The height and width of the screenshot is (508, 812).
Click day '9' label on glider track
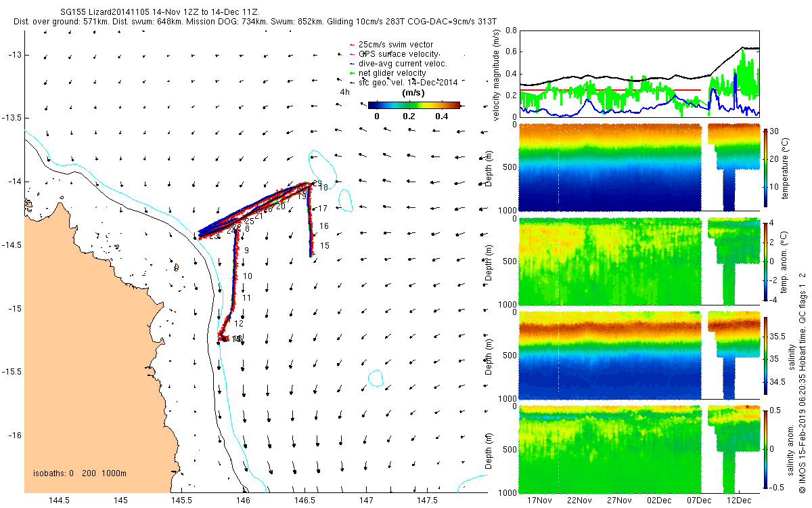tap(246, 251)
